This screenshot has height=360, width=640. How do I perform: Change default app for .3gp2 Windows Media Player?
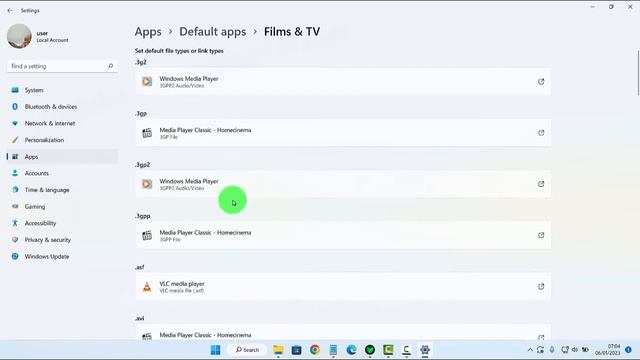coord(343,184)
